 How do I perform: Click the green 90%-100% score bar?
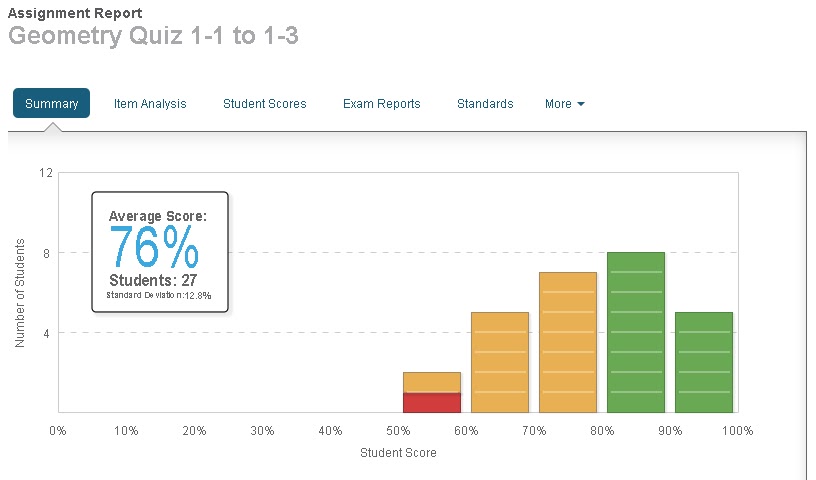click(x=704, y=362)
